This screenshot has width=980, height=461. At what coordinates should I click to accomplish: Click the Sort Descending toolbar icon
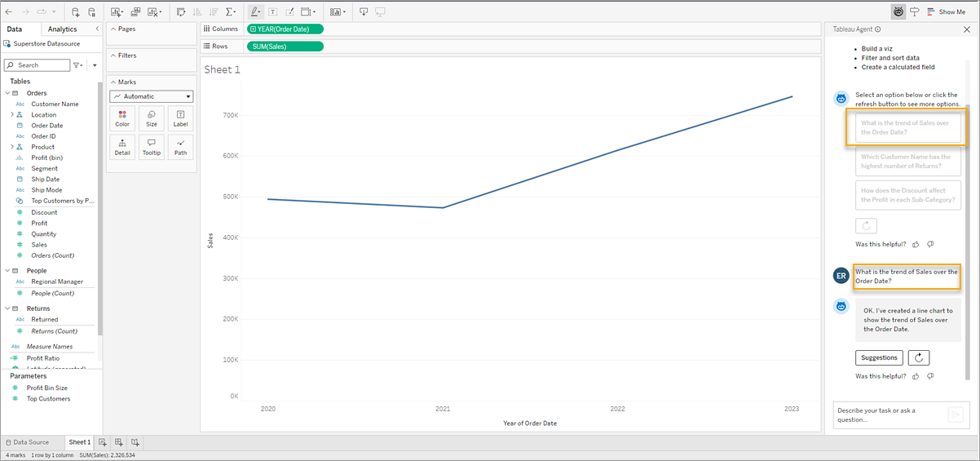(x=214, y=12)
